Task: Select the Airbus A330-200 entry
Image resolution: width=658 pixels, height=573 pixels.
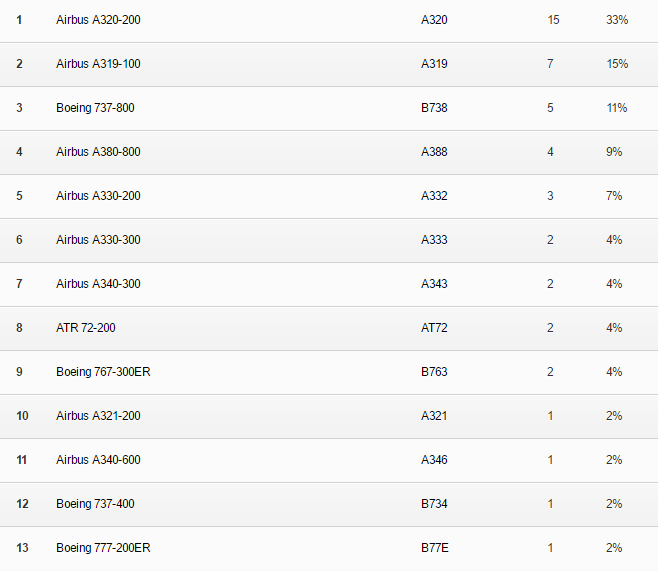Action: tap(98, 196)
